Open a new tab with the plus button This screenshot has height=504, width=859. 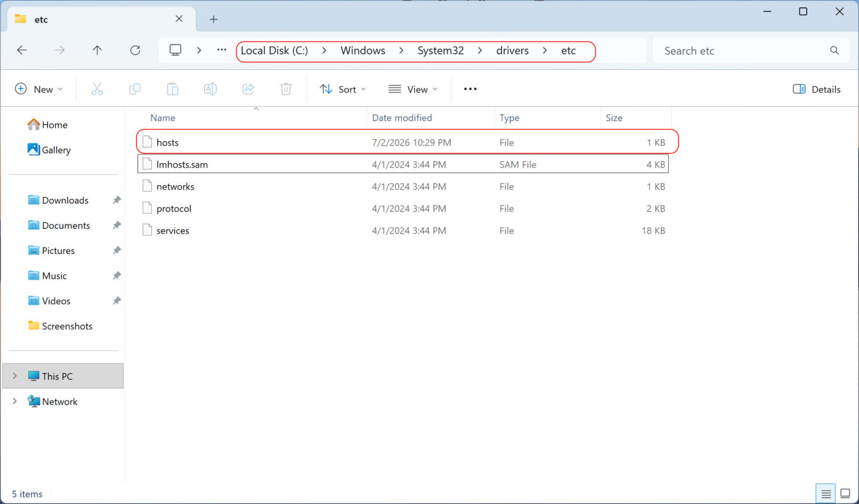(214, 19)
